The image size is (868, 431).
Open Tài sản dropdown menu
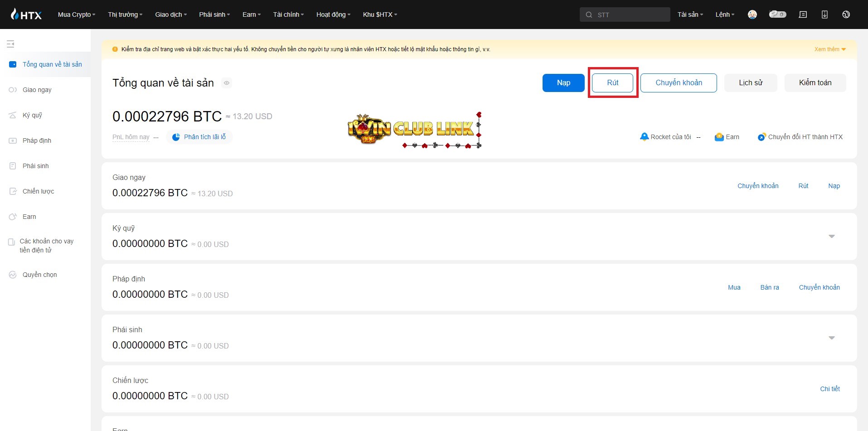[690, 15]
